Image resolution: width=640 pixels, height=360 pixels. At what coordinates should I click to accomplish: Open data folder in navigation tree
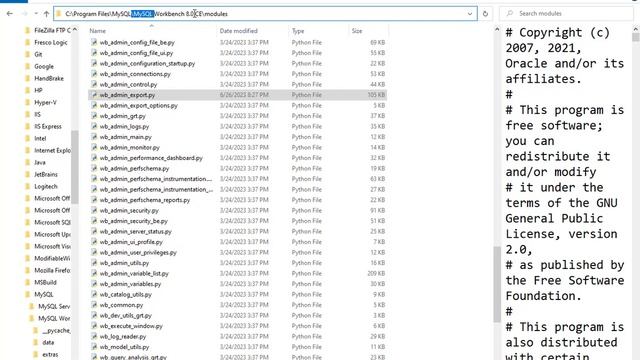coord(48,342)
